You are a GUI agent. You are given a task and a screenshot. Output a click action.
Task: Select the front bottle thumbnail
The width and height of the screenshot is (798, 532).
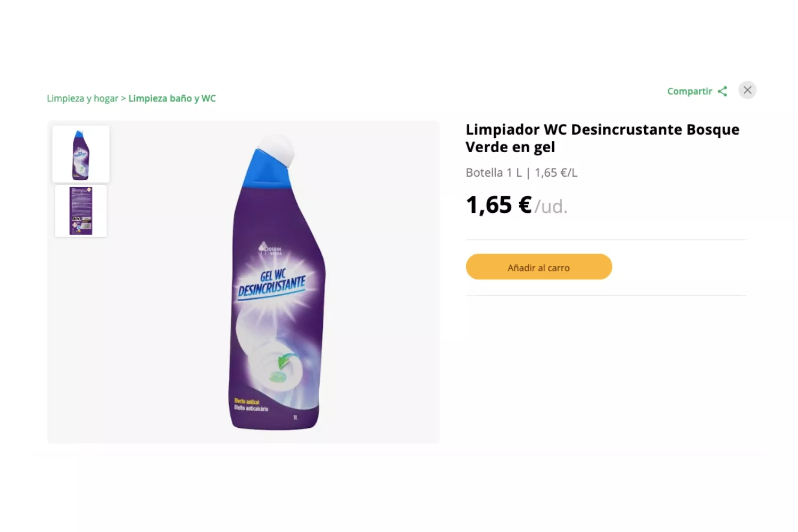(81, 154)
